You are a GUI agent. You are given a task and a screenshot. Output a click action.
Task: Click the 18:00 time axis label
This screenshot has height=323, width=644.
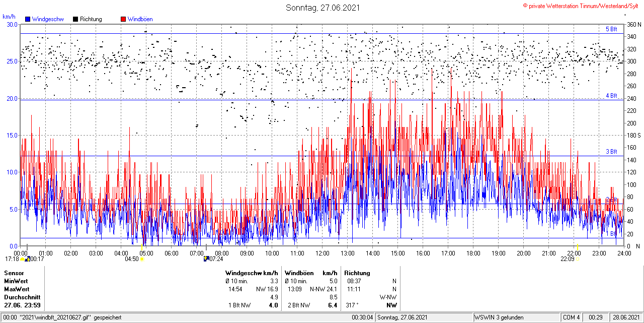(x=473, y=253)
